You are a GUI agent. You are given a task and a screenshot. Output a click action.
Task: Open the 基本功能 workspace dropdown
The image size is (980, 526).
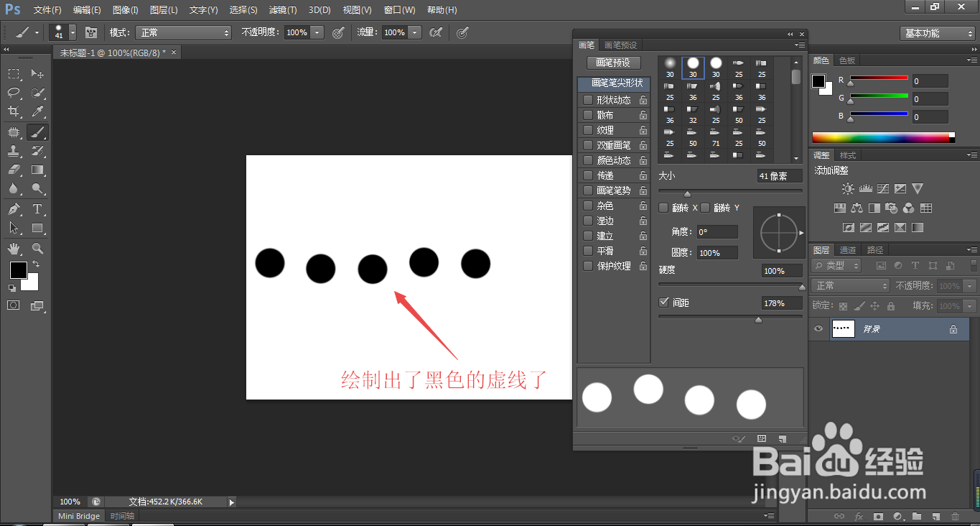937,33
